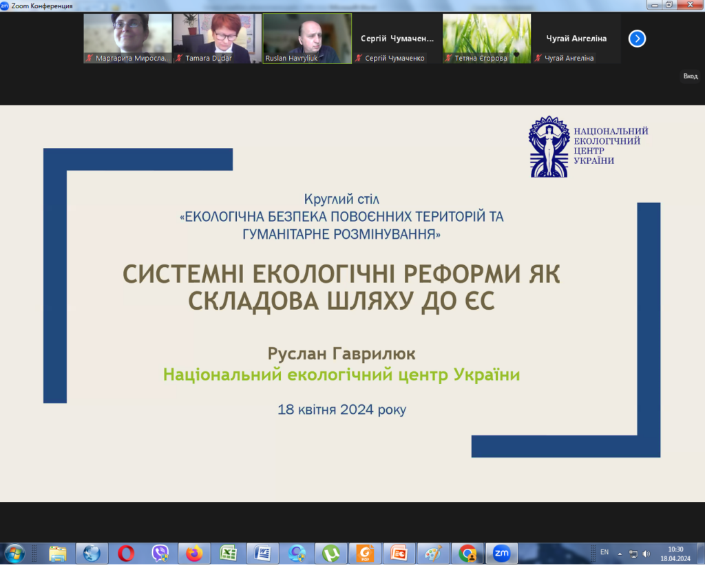This screenshot has height=588, width=705.
Task: Open Firefox from the taskbar
Action: click(x=194, y=554)
